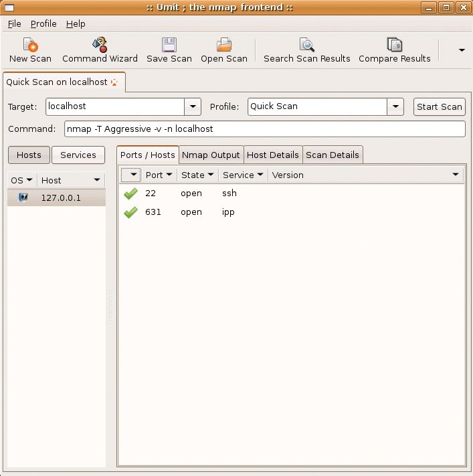Click the close icon on Quick Scan tab

click(114, 82)
